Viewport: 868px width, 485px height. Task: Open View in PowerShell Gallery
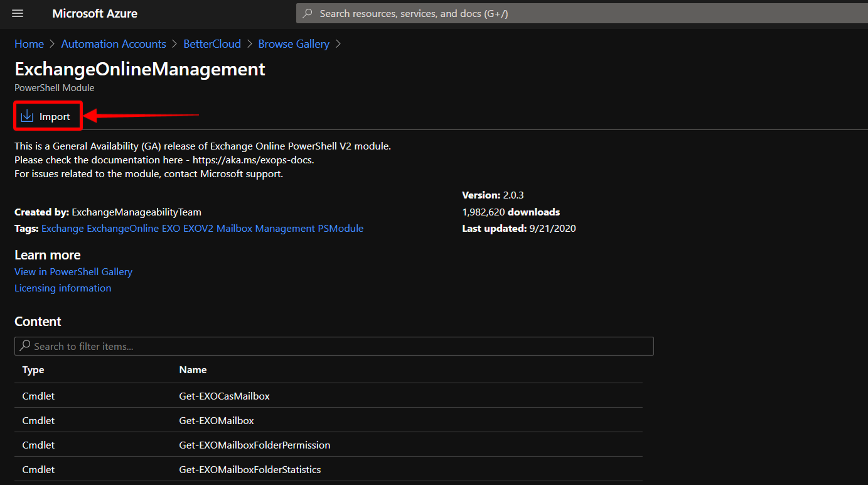tap(73, 271)
